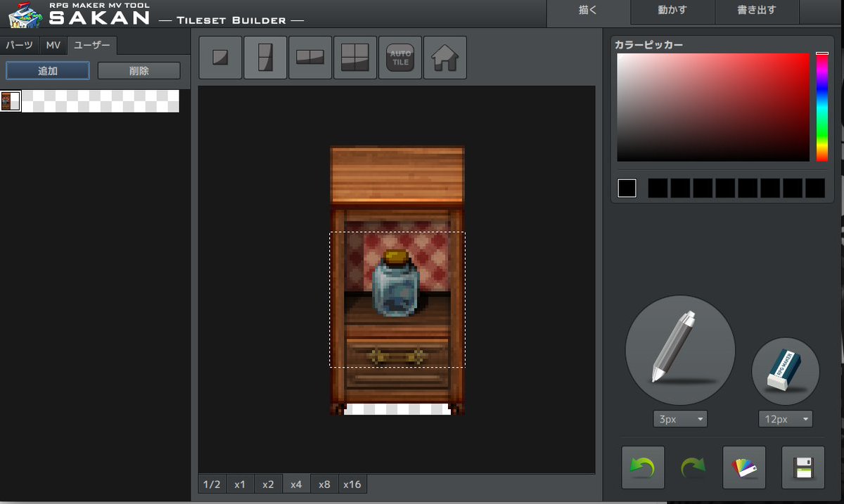Click the 削除 button

(139, 71)
